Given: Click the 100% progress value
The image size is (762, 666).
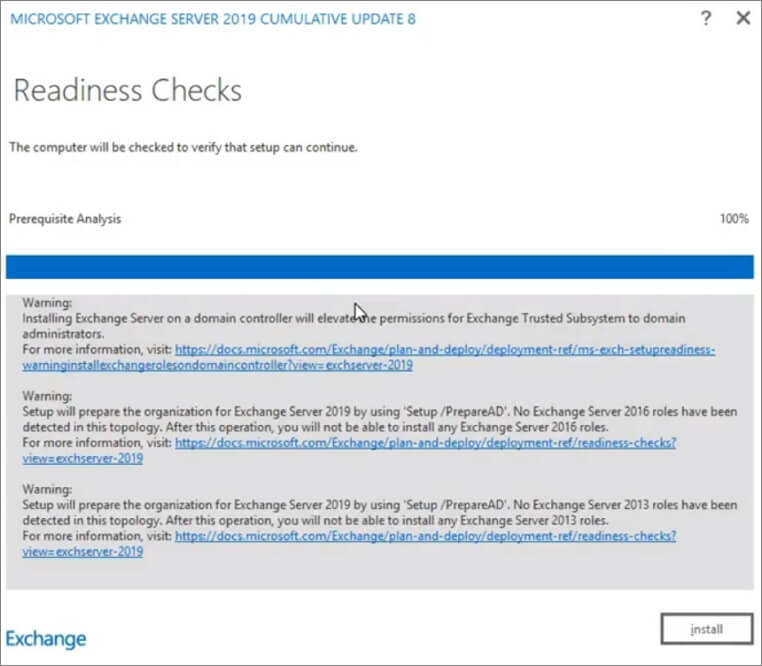Looking at the screenshot, I should (734, 219).
